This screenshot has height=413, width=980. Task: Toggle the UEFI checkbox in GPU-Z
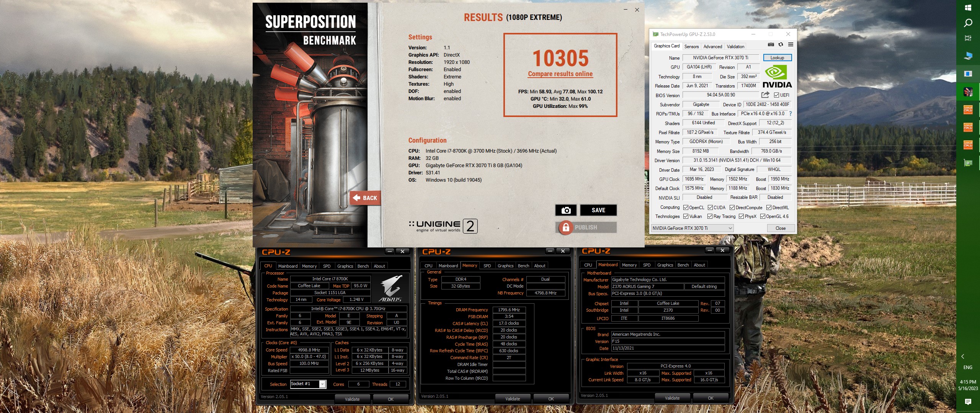776,95
